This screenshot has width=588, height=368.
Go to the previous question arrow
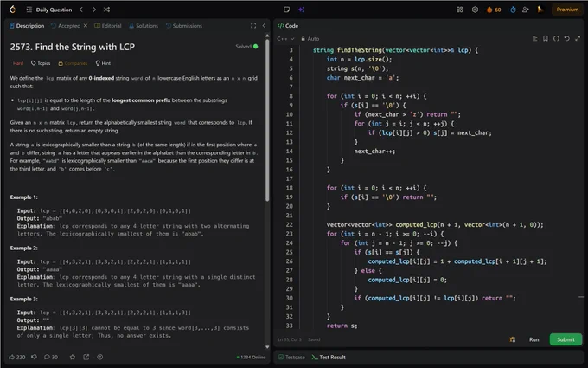point(81,10)
